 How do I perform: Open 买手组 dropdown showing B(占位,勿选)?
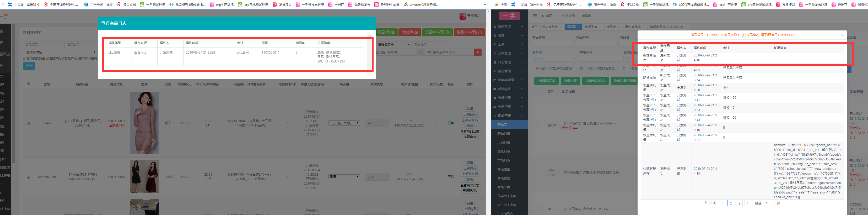[x=344, y=123]
